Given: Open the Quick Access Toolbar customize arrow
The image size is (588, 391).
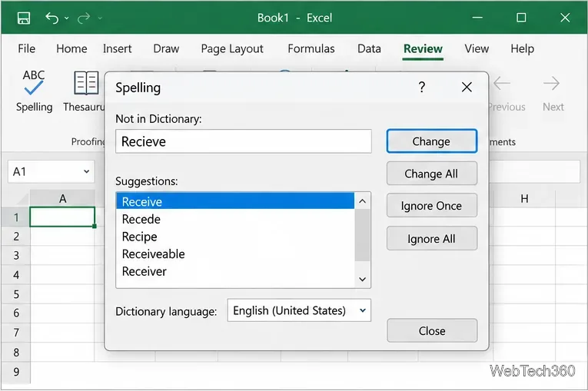Looking at the screenshot, I should [x=100, y=18].
